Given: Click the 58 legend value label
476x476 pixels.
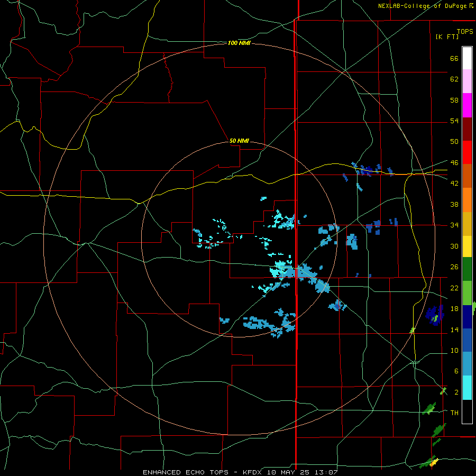Looking at the screenshot, I should 454,100.
